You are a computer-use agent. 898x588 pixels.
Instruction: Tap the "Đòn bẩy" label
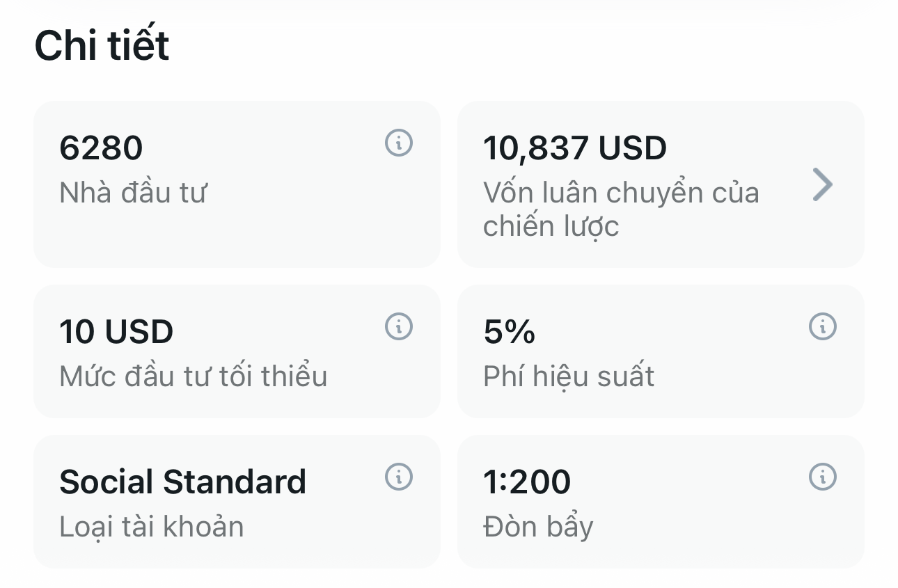pos(538,527)
